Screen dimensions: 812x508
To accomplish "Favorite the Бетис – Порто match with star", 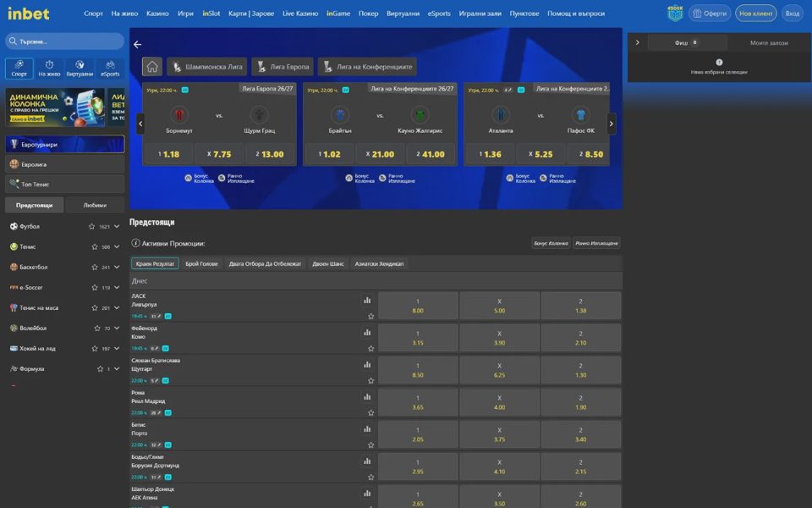I will click(x=370, y=444).
